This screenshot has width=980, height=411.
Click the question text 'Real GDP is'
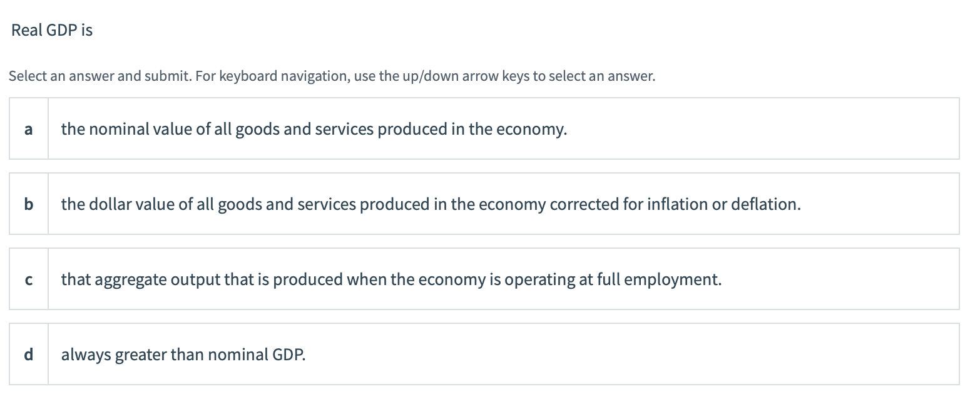click(51, 29)
